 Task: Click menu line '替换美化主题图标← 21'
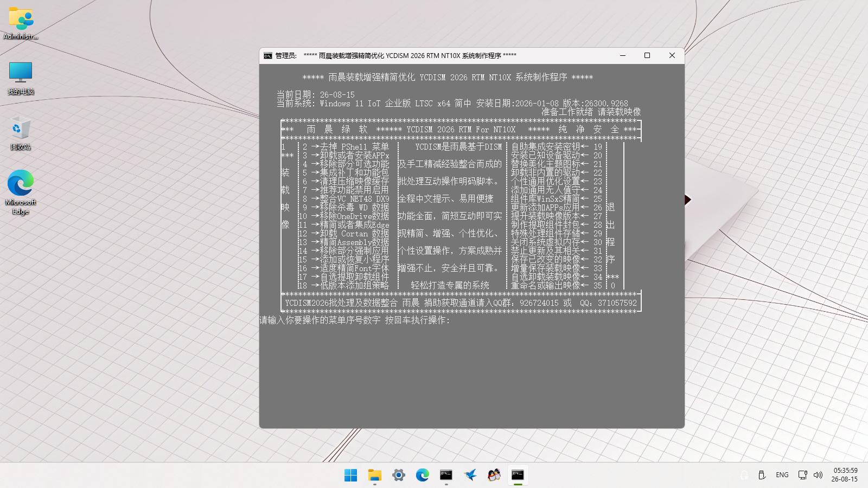(557, 164)
